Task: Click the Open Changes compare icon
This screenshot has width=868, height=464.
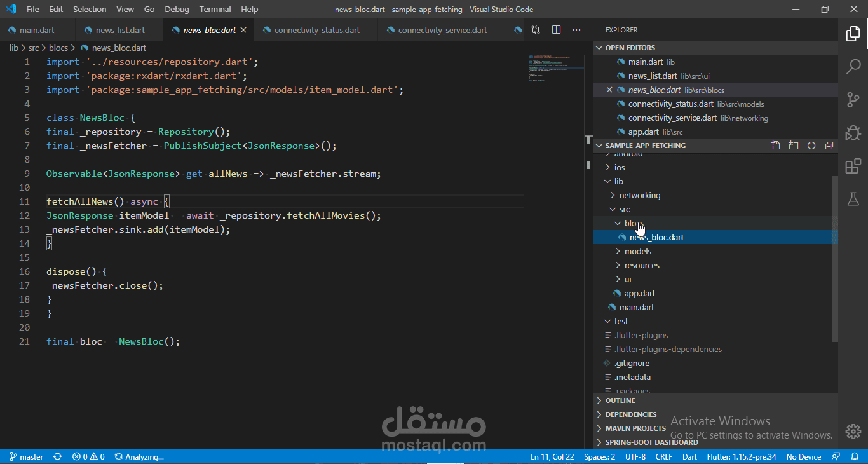Action: [536, 30]
